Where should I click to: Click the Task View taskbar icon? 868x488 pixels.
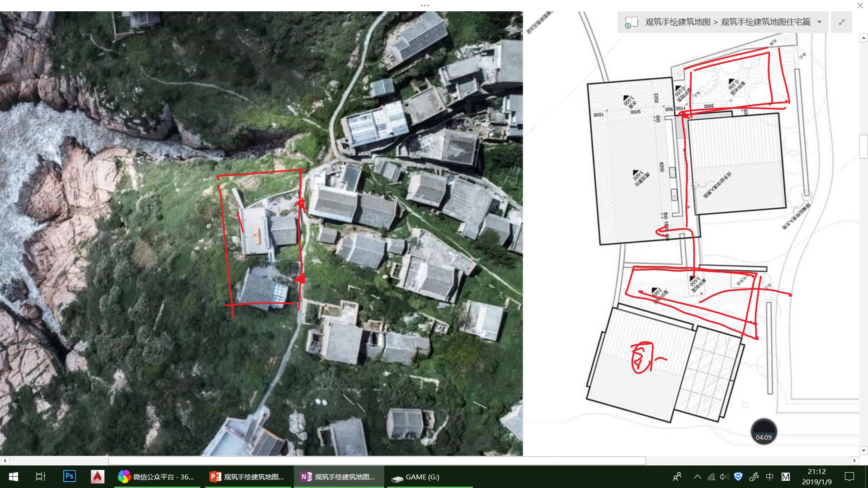[41, 477]
